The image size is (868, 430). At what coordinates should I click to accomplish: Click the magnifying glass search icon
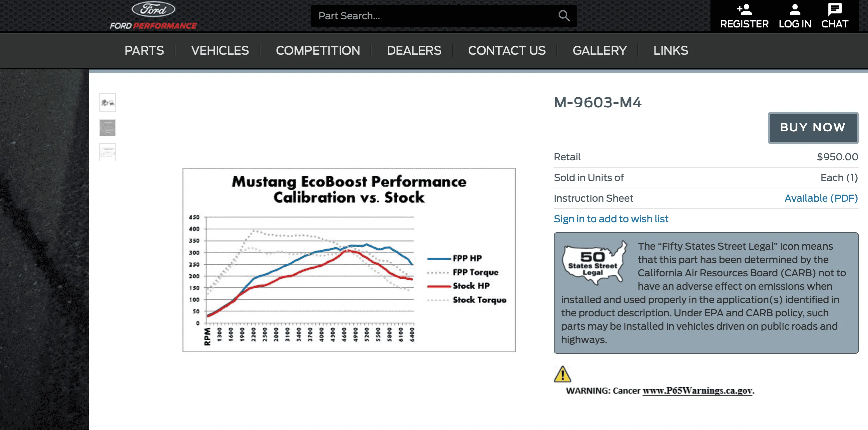564,16
